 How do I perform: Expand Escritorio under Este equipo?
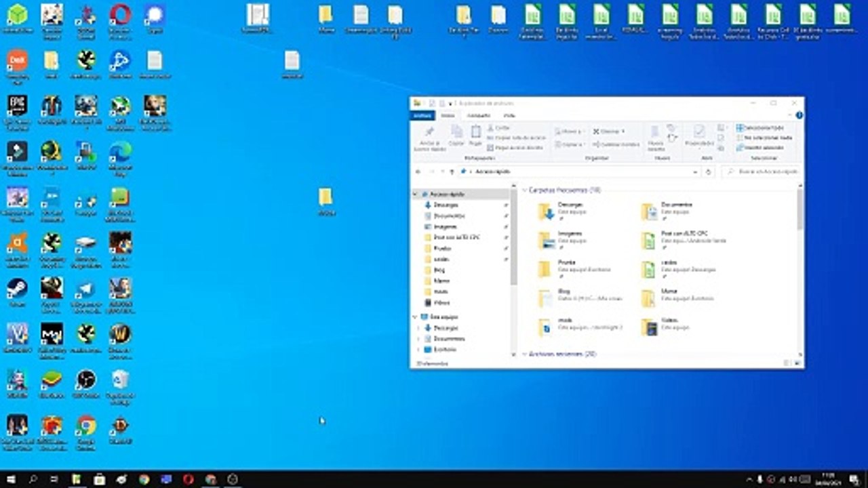point(419,350)
